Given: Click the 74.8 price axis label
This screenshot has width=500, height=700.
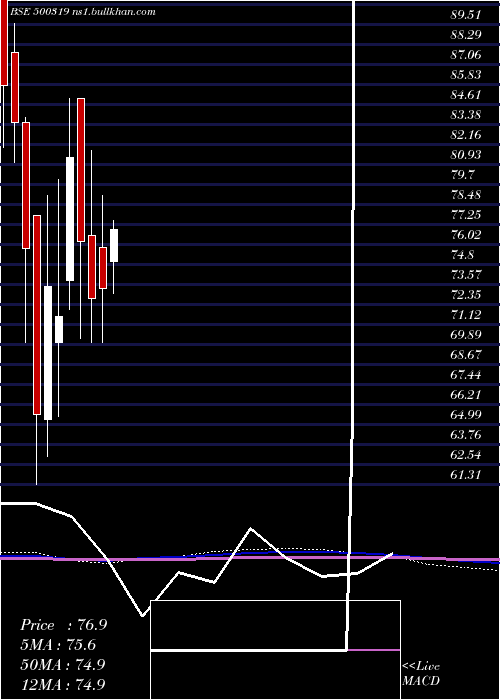Looking at the screenshot, I should (462, 255).
